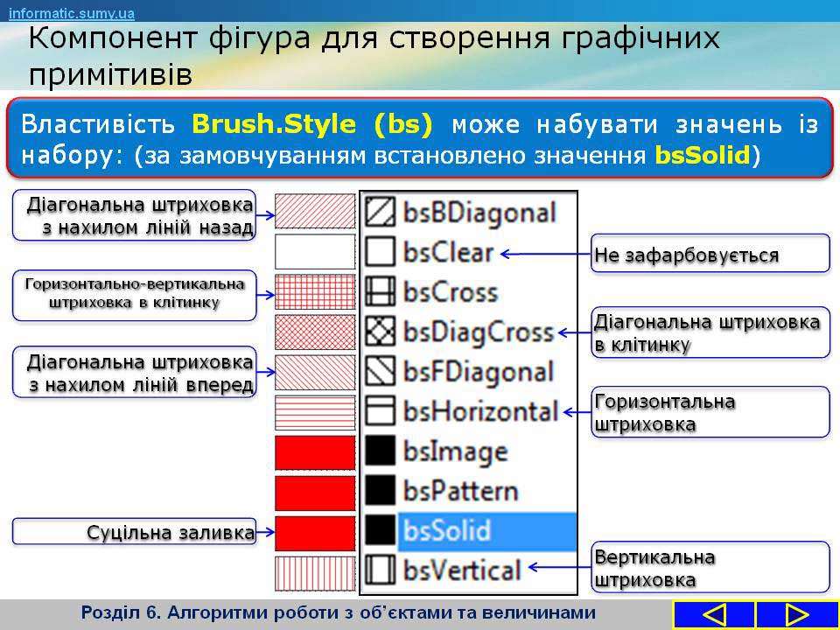Click the bsFDiagonal hatch icon

click(381, 371)
